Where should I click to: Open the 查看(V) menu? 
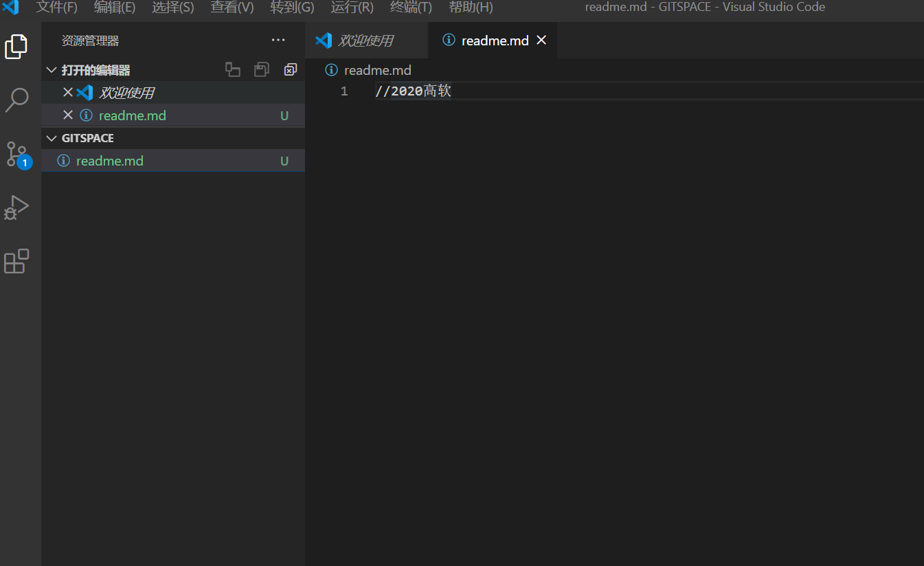(x=232, y=8)
